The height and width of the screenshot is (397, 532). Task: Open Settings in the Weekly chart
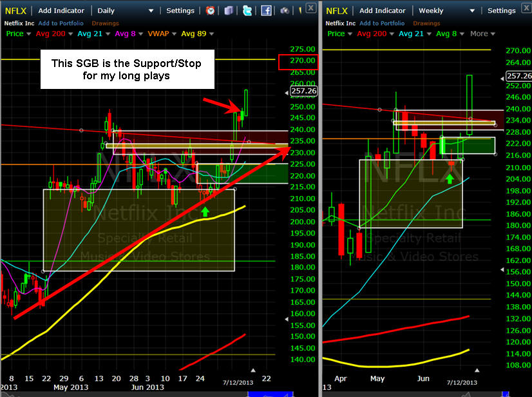(x=502, y=10)
